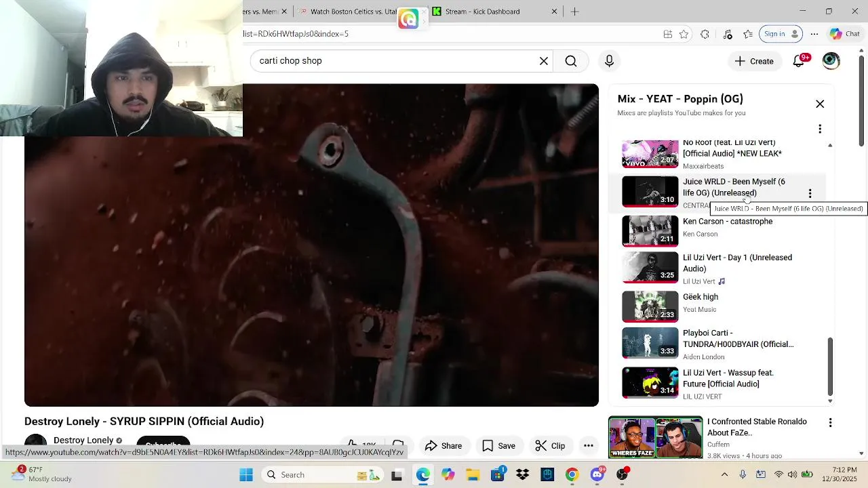Click the taskbar Search box
This screenshot has width=868, height=488.
[323, 474]
